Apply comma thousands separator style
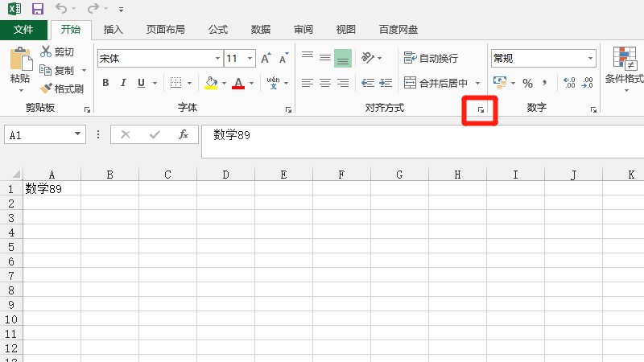Viewport: 644px width, 362px height. click(545, 83)
